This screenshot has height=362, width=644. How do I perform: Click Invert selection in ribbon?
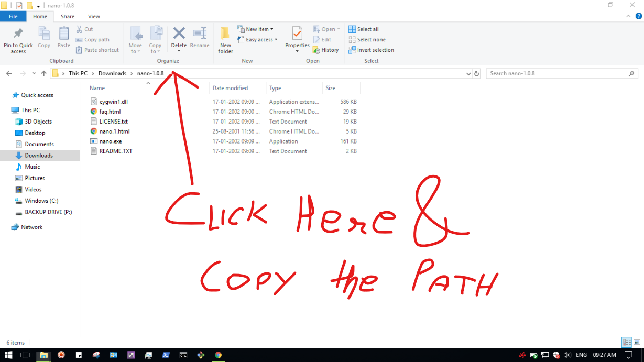pyautogui.click(x=371, y=50)
